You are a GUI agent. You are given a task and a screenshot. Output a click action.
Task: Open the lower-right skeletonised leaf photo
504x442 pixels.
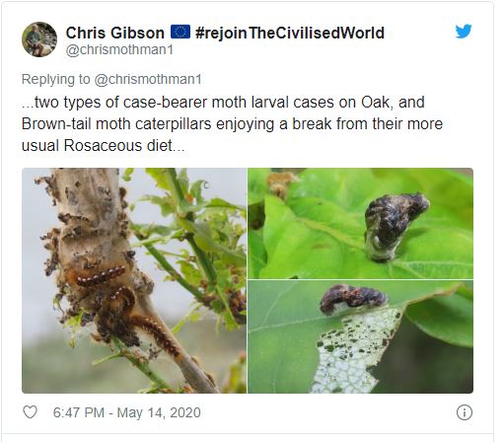click(360, 336)
